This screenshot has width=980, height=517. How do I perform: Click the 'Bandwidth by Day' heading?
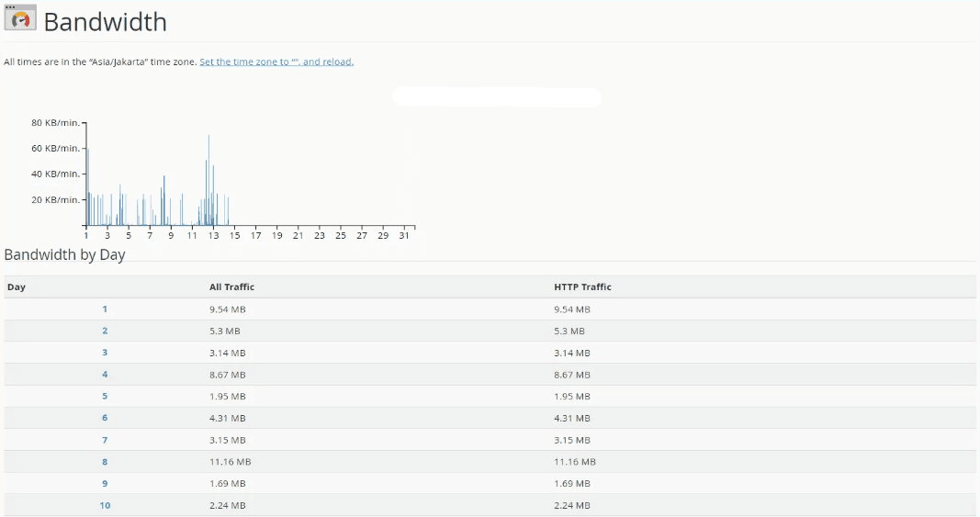tap(64, 254)
